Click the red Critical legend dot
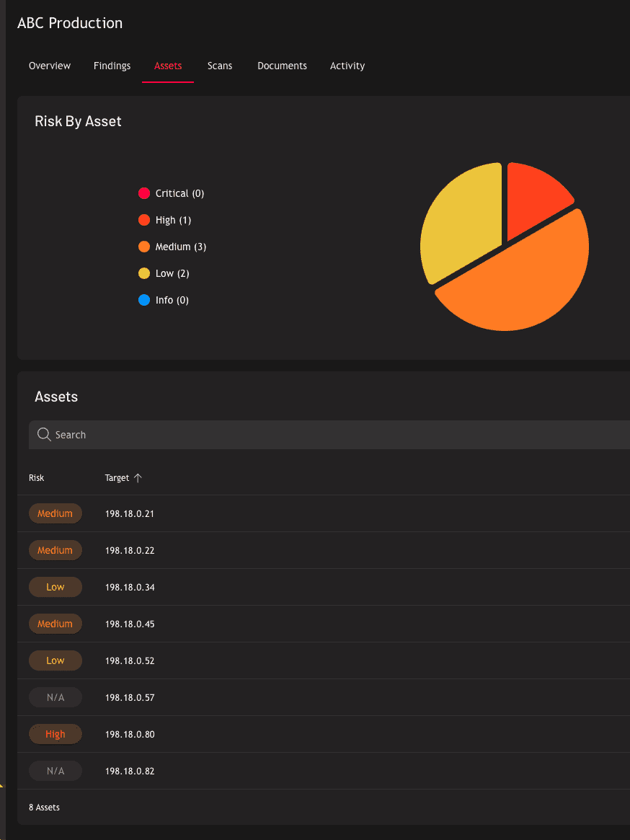Image resolution: width=630 pixels, height=840 pixels. click(144, 193)
